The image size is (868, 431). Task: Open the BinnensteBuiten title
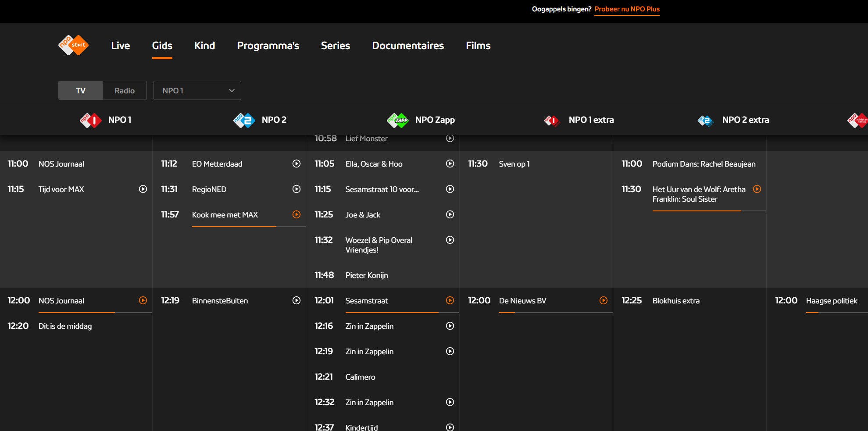(220, 301)
